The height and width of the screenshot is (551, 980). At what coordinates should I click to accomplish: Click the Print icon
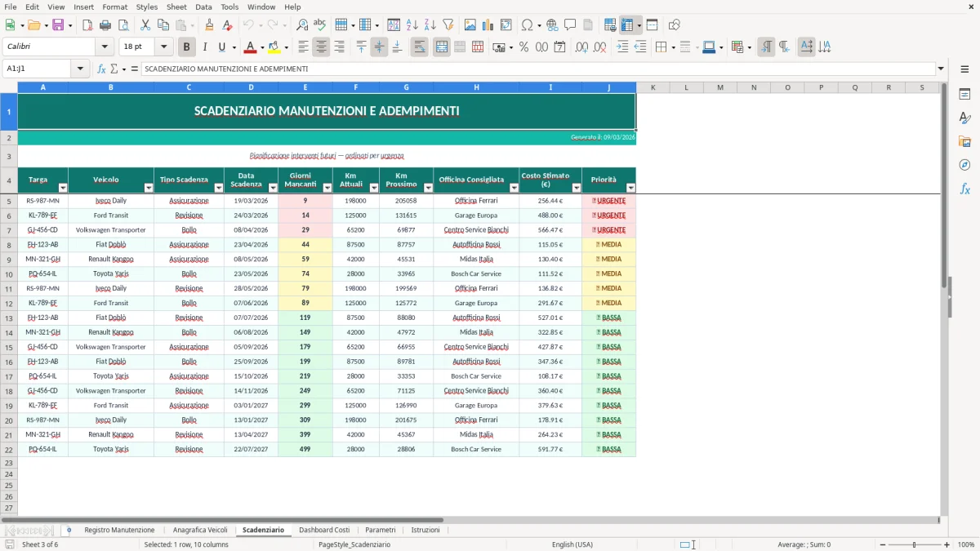[105, 25]
